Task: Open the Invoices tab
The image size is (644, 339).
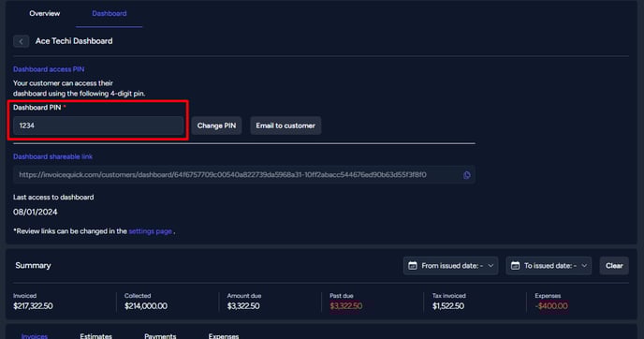Action: [x=35, y=336]
